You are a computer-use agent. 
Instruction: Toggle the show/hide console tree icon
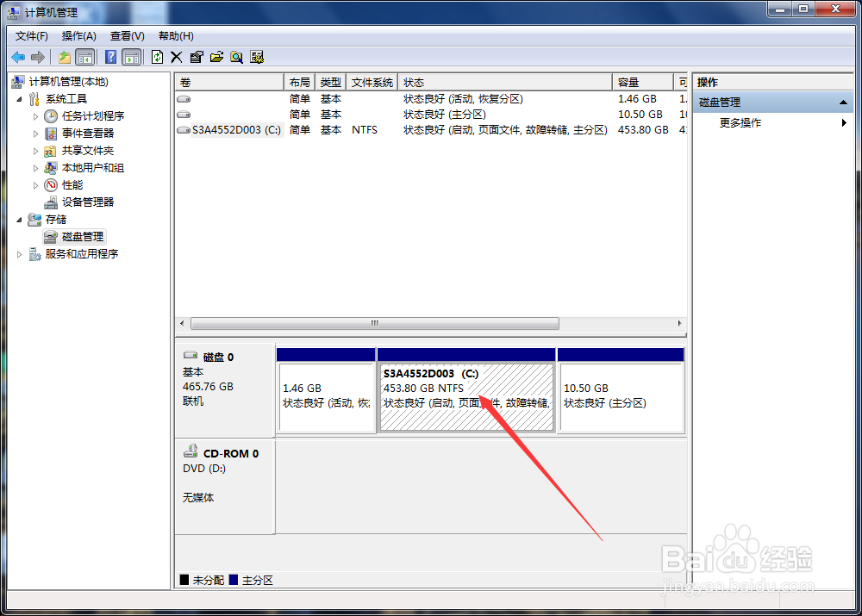click(84, 57)
